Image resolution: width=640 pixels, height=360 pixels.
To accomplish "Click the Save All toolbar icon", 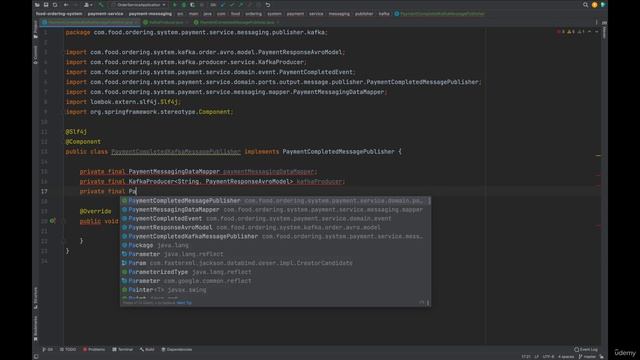I will pos(46,5).
